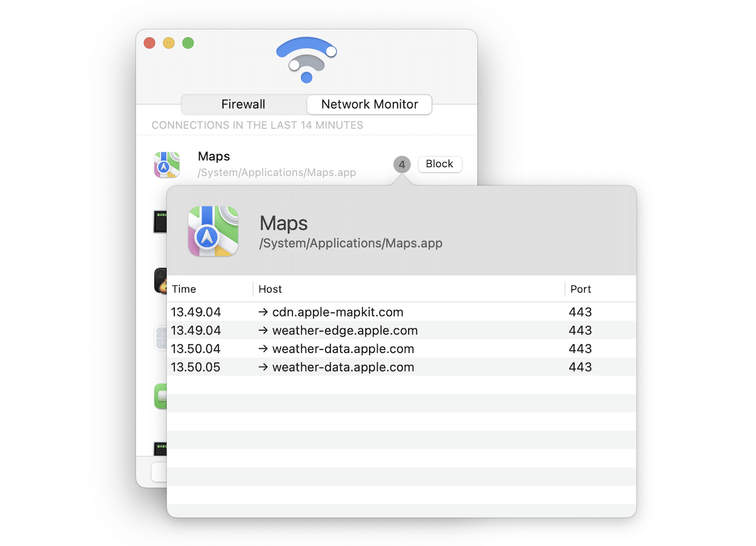The width and height of the screenshot is (756, 546).
Task: Sort by the Host column header
Action: click(x=409, y=289)
